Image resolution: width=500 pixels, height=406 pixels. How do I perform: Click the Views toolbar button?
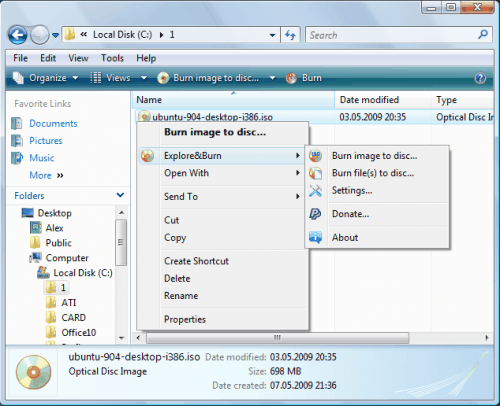click(x=111, y=78)
